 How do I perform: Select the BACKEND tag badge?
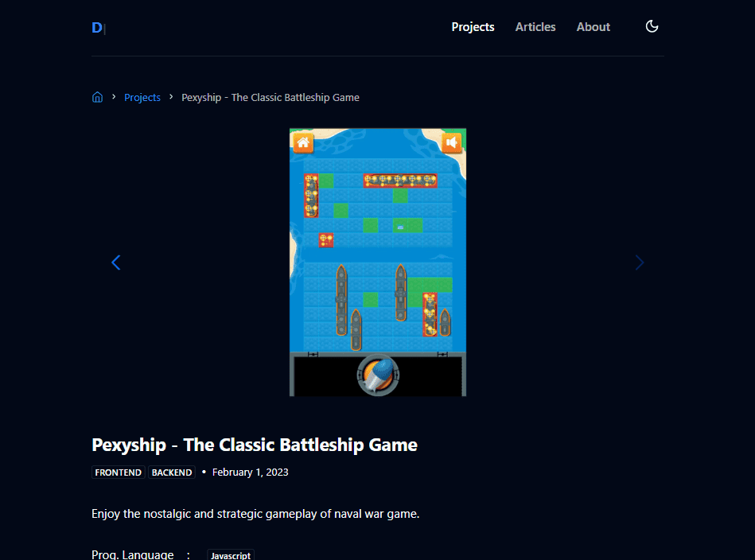(172, 472)
